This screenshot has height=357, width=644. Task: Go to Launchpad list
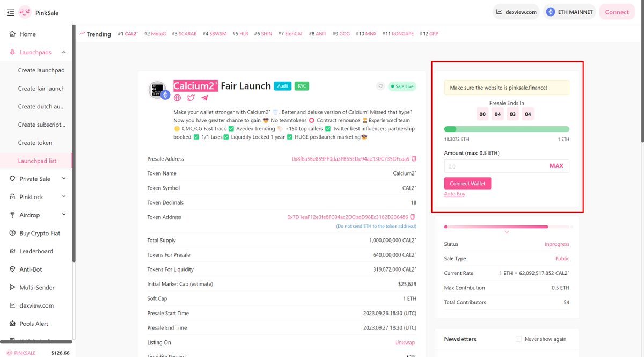click(x=37, y=161)
